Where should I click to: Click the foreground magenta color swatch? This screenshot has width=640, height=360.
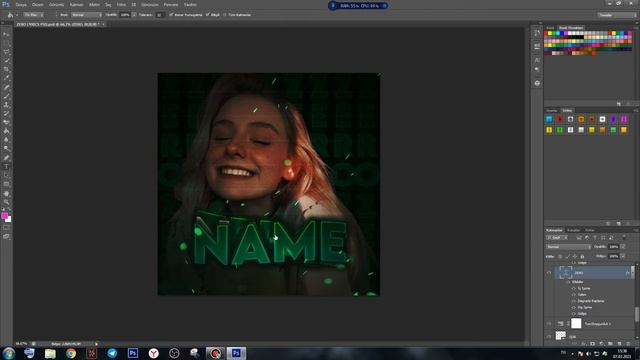tap(4, 216)
